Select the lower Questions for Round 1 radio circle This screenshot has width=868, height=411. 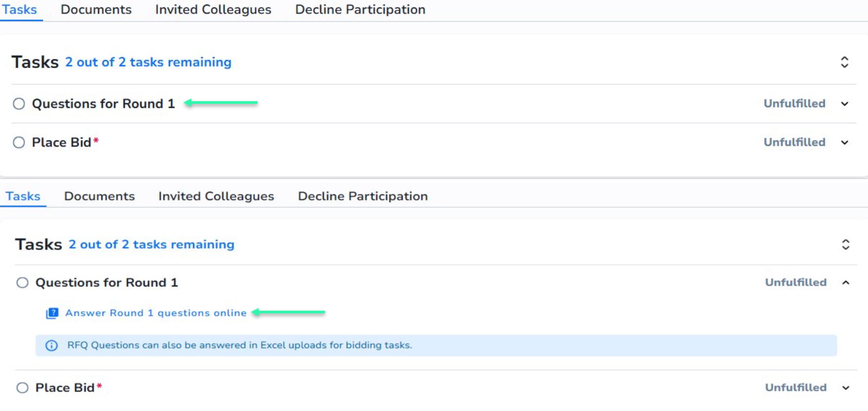point(22,283)
